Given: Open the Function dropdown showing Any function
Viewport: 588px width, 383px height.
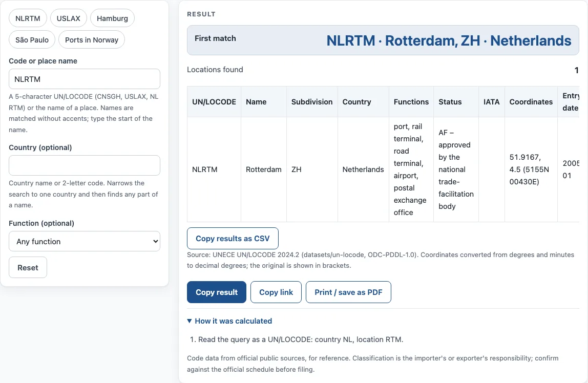Looking at the screenshot, I should coord(85,241).
